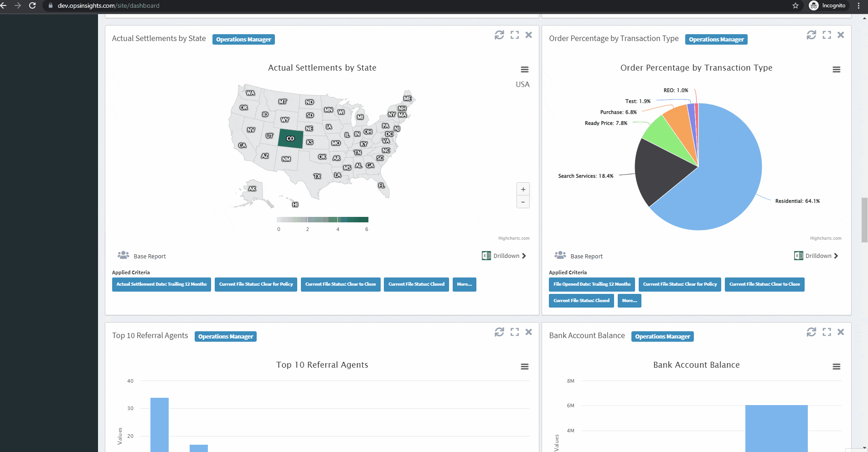This screenshot has width=868, height=452.
Task: Click the color scale legend below the USA map
Action: click(x=322, y=218)
